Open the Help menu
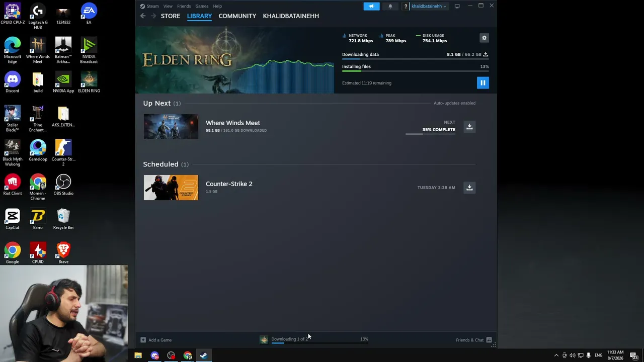This screenshot has width=644, height=362. click(x=217, y=7)
